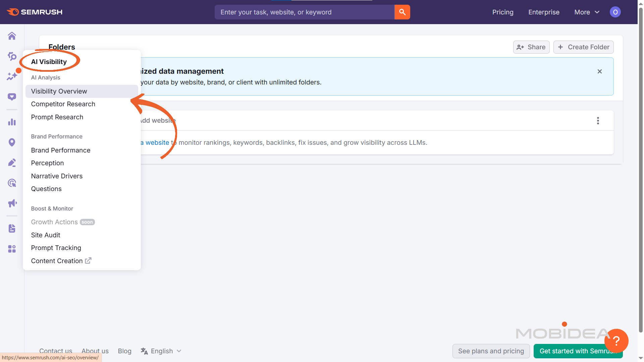The image size is (644, 362).
Task: Click the search magnifier in the top bar
Action: coord(402,12)
